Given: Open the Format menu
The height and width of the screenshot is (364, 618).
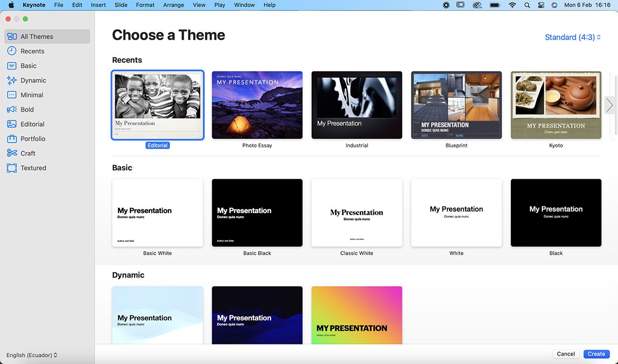Looking at the screenshot, I should point(145,5).
